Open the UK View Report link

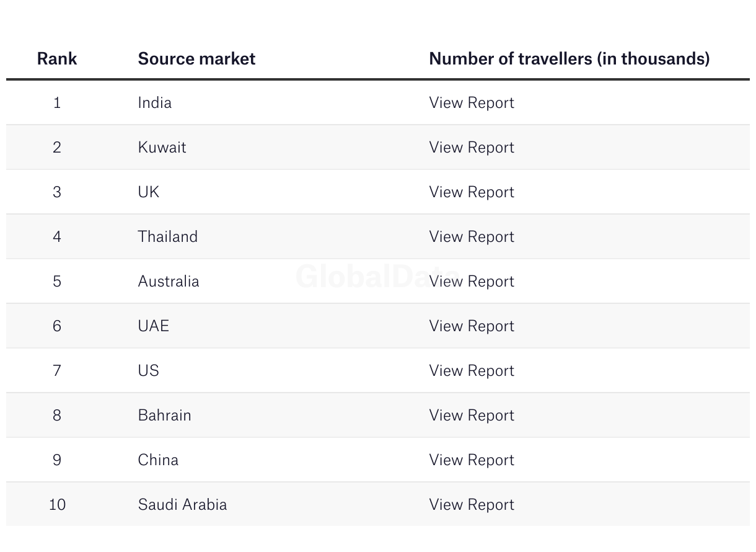pyautogui.click(x=472, y=192)
